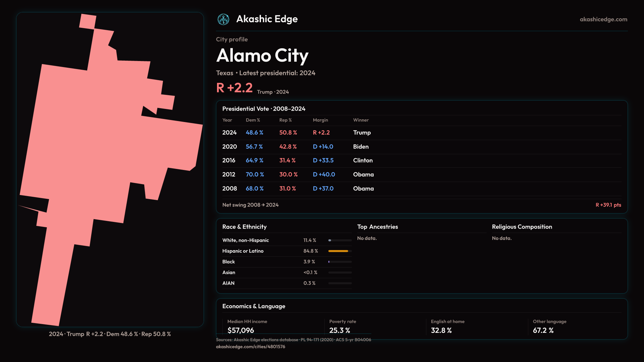
Task: Click the White, non-Hispanic bar
Action: (x=340, y=240)
